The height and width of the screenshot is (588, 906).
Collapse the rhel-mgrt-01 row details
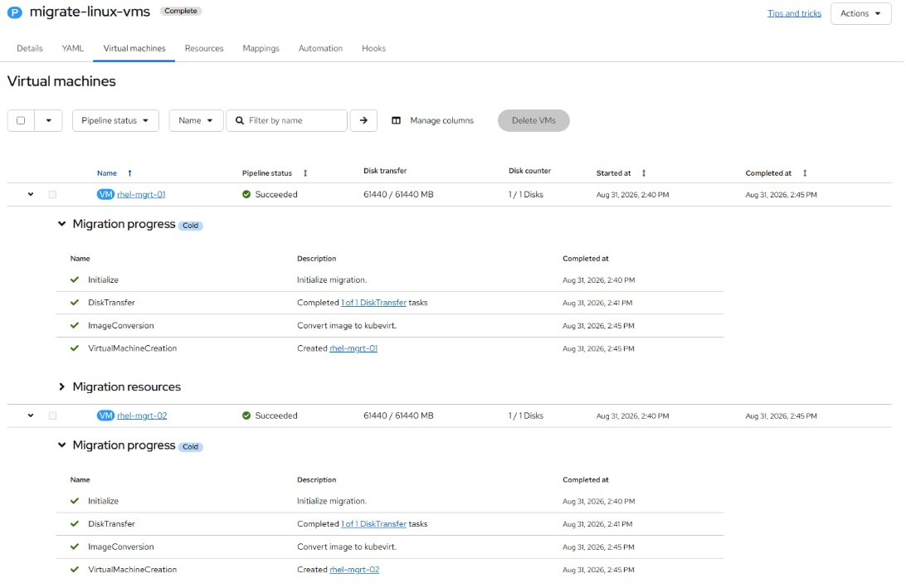pyautogui.click(x=31, y=195)
